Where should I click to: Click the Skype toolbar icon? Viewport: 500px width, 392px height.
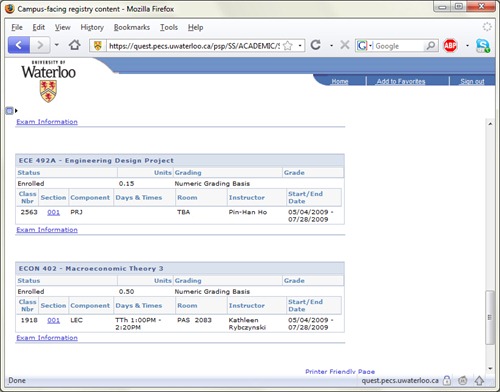point(483,46)
